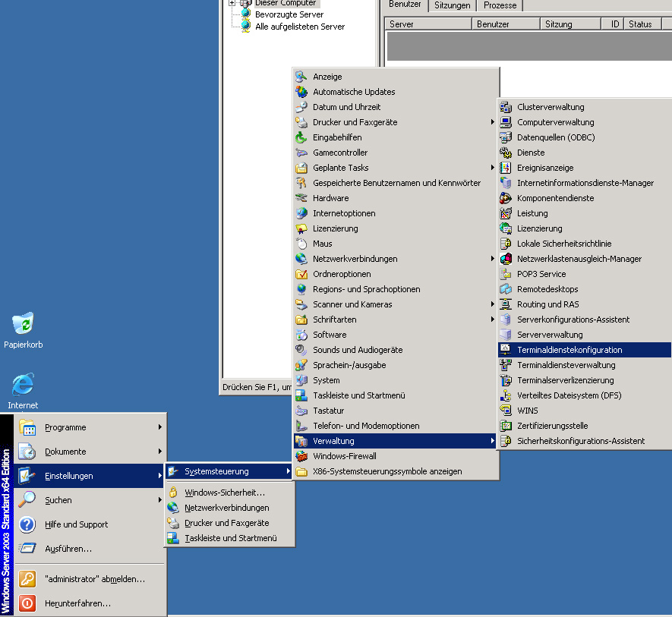Expand the Programme submenu arrow
672x617 pixels.
(x=159, y=427)
